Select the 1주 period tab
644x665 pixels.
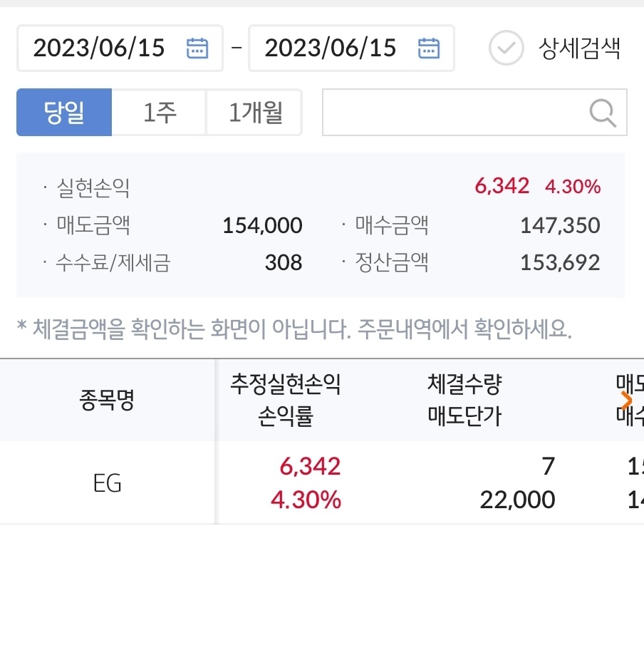tap(159, 113)
